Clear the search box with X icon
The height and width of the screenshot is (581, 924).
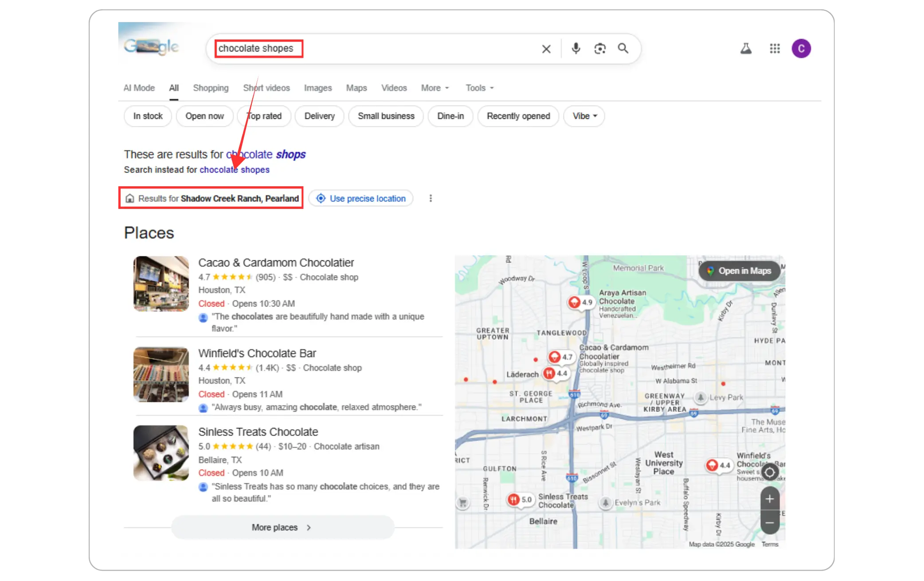point(546,49)
